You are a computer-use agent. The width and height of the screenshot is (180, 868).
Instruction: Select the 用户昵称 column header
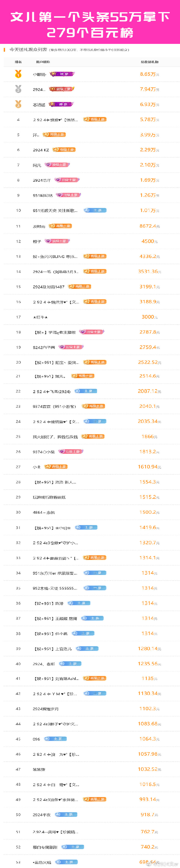43,62
